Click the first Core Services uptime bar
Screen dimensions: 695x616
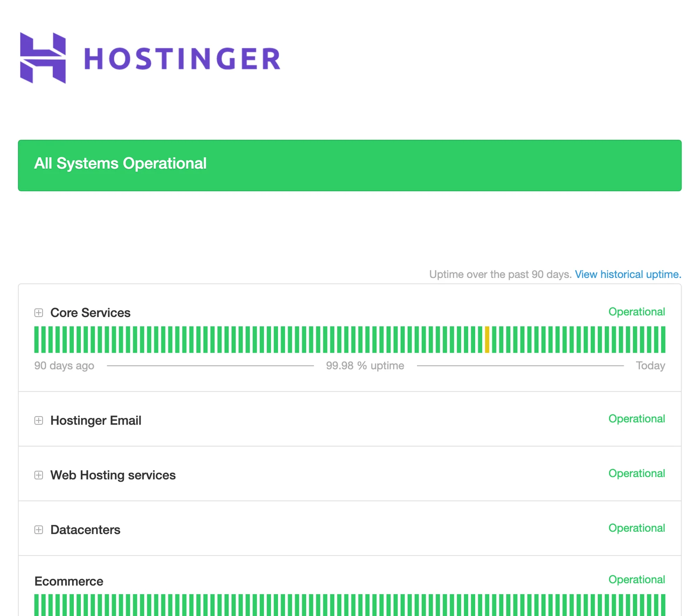tap(36, 340)
